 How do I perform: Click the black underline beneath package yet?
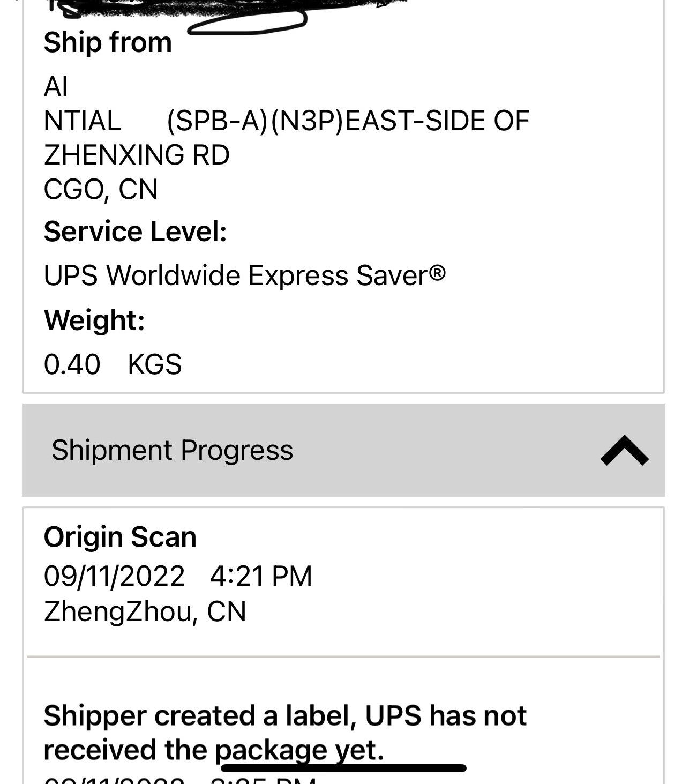(343, 768)
